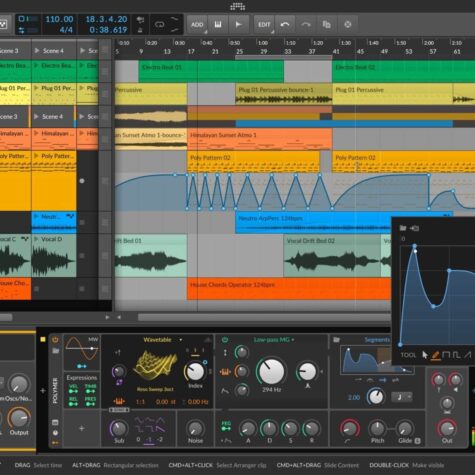Click the Vocal D launcher clip

pos(54,256)
